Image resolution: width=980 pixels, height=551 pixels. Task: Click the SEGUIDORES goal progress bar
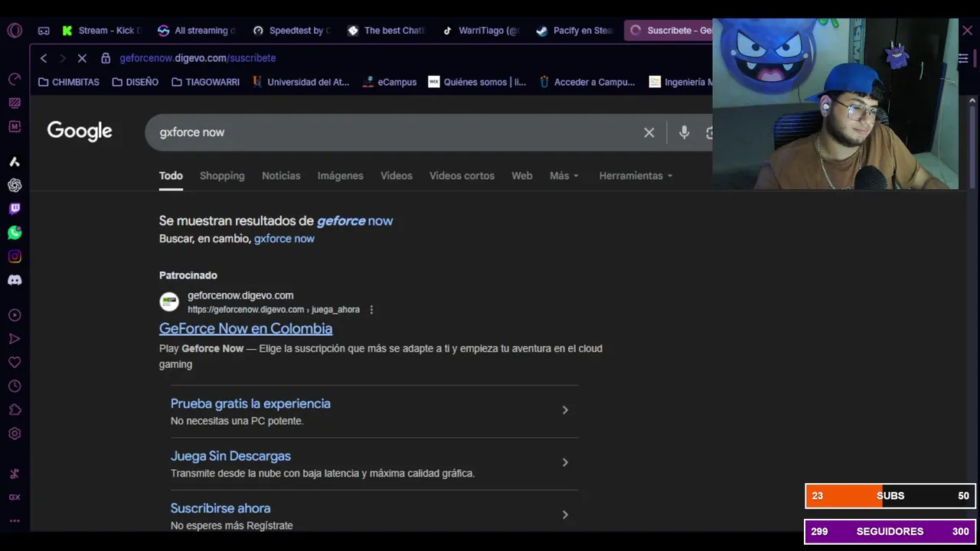pyautogui.click(x=890, y=531)
